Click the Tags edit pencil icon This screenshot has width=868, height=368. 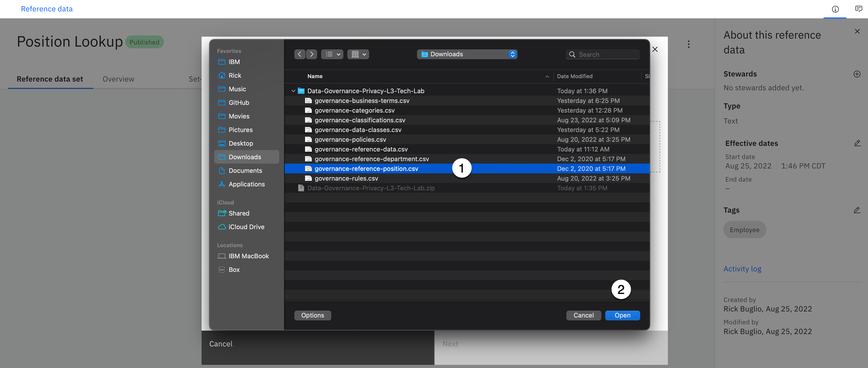857,210
